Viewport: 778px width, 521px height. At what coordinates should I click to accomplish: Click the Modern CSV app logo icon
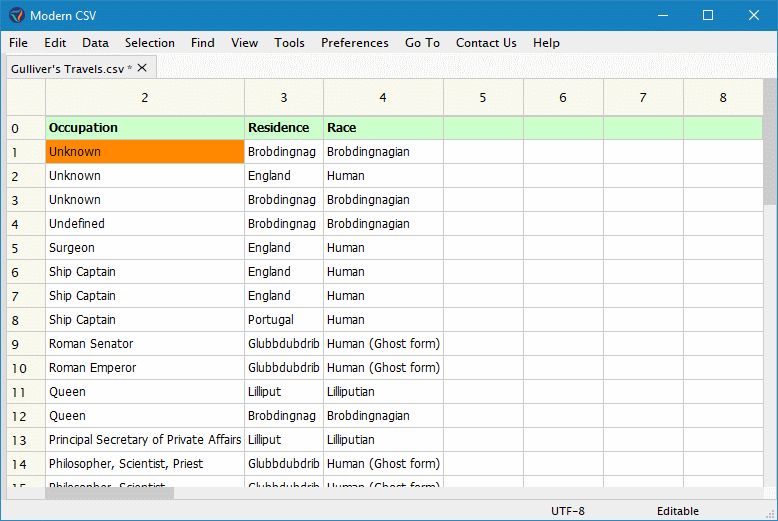point(16,15)
